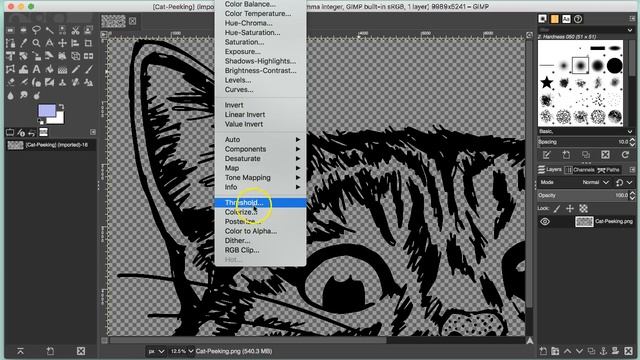Switch to the Patterns tab
Viewport: 640px width, 360px height.
[554, 19]
